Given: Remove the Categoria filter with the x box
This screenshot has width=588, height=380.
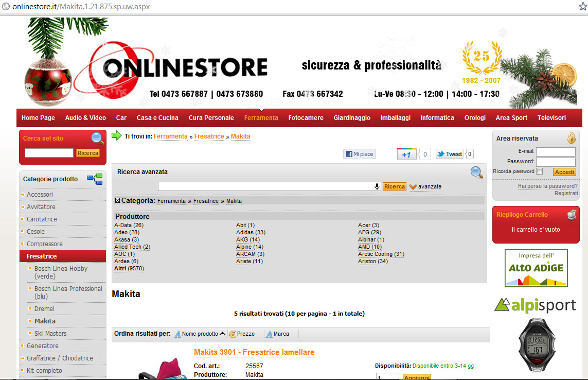Looking at the screenshot, I should tap(117, 200).
